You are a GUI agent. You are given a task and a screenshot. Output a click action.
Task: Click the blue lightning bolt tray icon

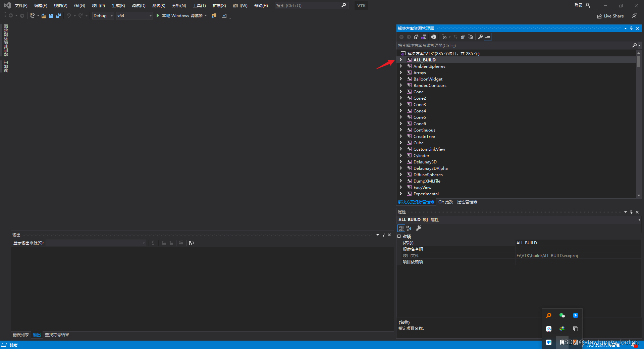[x=576, y=315]
